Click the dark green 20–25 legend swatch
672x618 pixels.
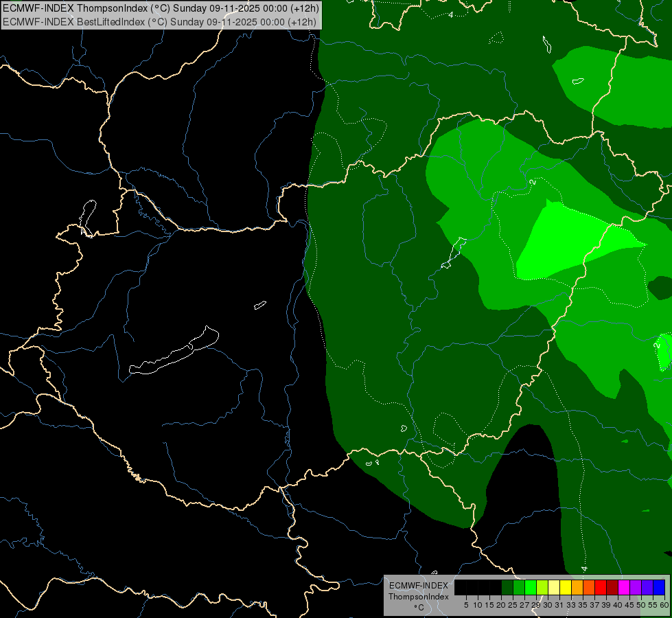click(x=507, y=587)
